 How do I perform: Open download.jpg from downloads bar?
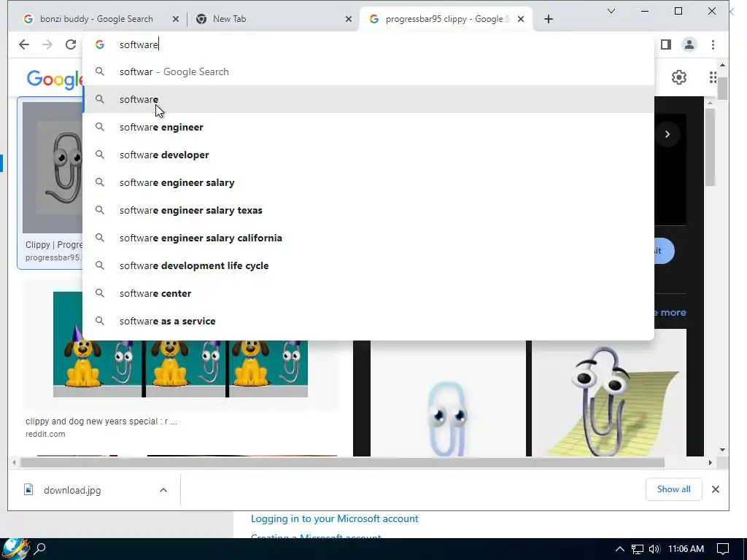coord(72,490)
